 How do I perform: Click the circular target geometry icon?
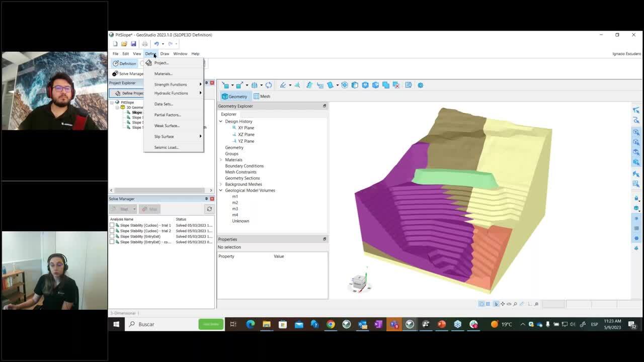tap(345, 85)
